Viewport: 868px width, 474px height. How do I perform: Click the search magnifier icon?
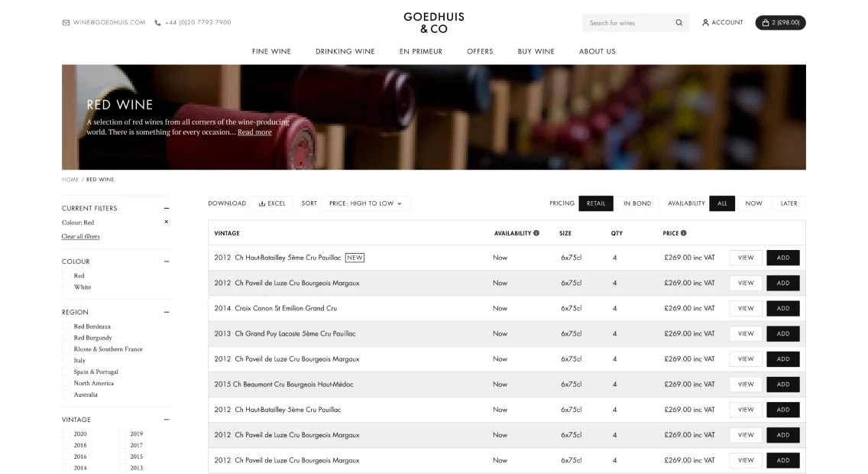(679, 23)
